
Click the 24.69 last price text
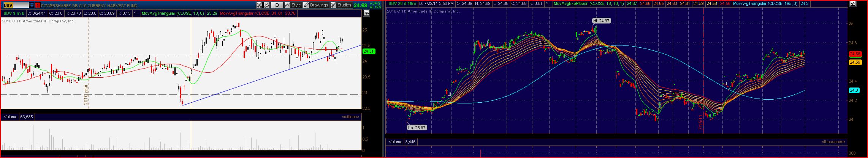(360, 5)
